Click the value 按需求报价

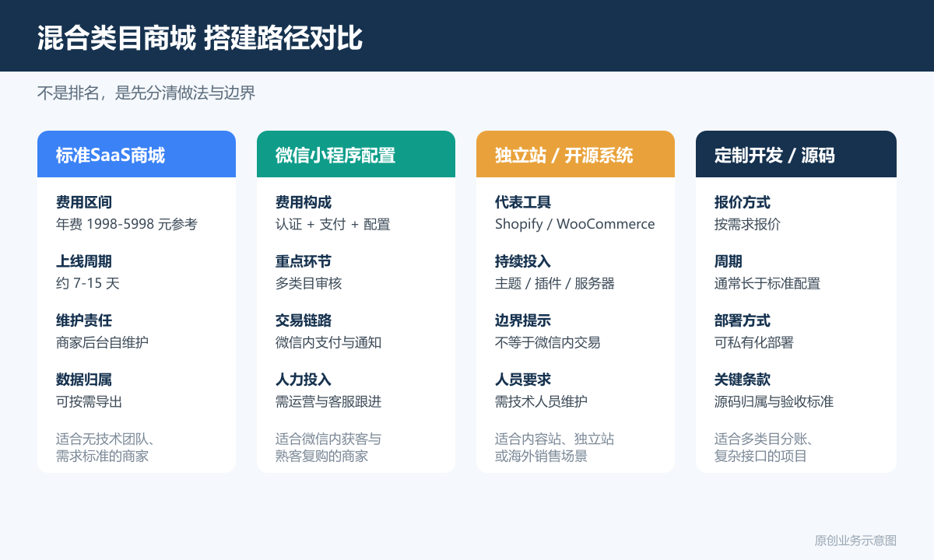point(747,224)
